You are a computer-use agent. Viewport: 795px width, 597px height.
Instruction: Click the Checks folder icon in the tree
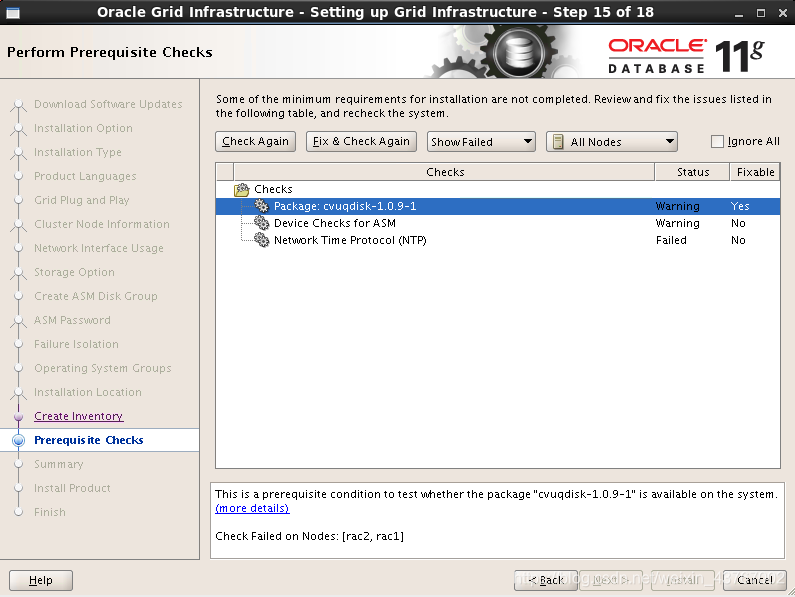click(x=242, y=189)
